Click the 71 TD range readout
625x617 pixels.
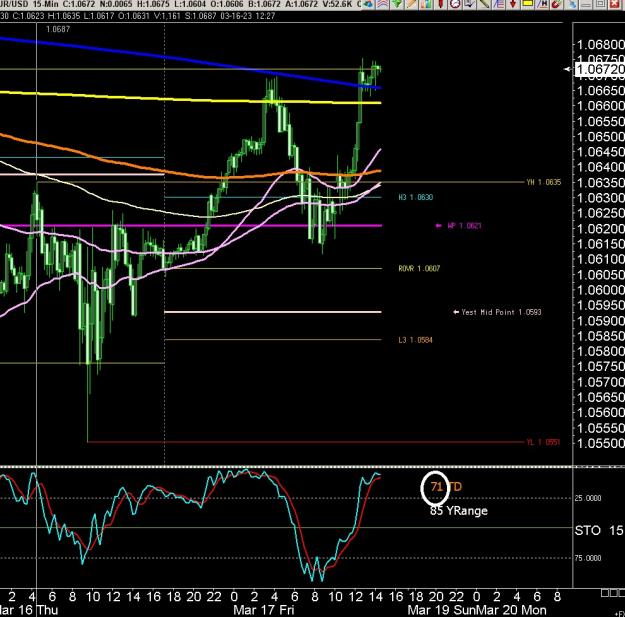pyautogui.click(x=446, y=487)
